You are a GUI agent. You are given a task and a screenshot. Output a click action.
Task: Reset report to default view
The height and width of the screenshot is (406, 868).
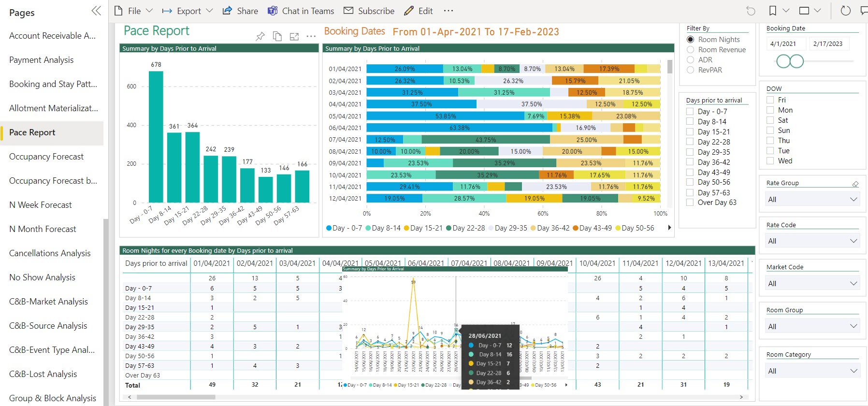pos(751,11)
